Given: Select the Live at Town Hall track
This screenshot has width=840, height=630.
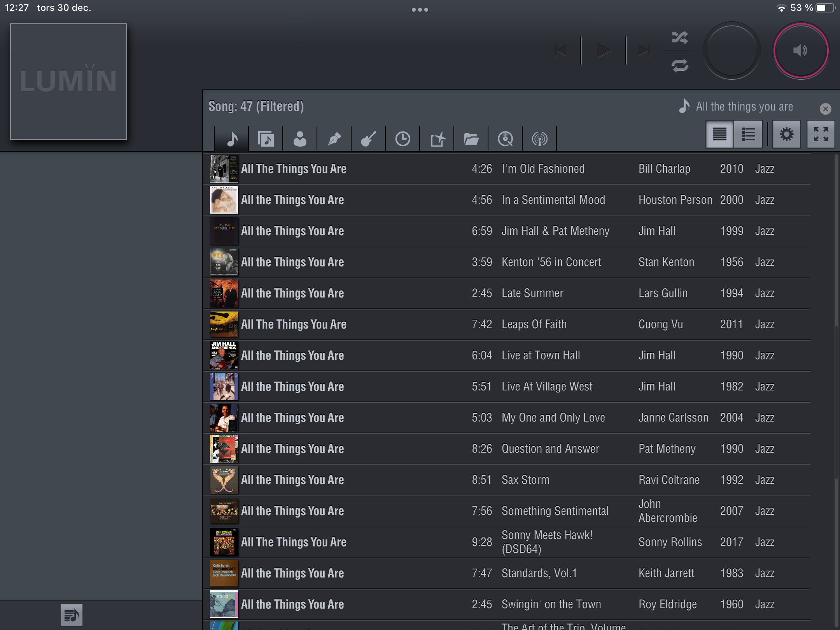Looking at the screenshot, I should tap(507, 355).
